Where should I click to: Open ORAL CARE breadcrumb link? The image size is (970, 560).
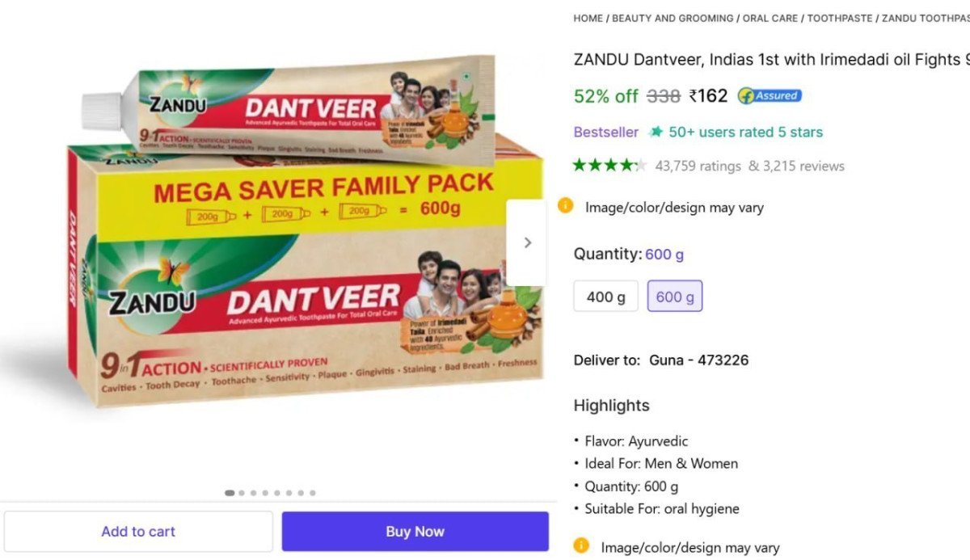770,18
